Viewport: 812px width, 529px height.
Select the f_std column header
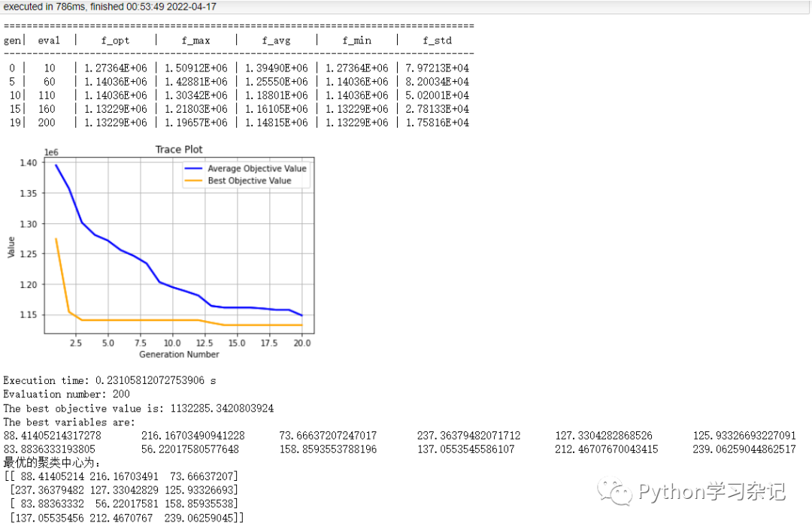tap(438, 41)
